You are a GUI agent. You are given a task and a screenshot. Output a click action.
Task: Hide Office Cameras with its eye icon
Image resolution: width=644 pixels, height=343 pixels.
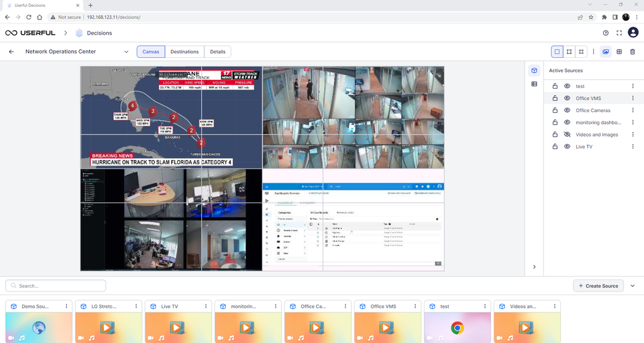tap(567, 111)
